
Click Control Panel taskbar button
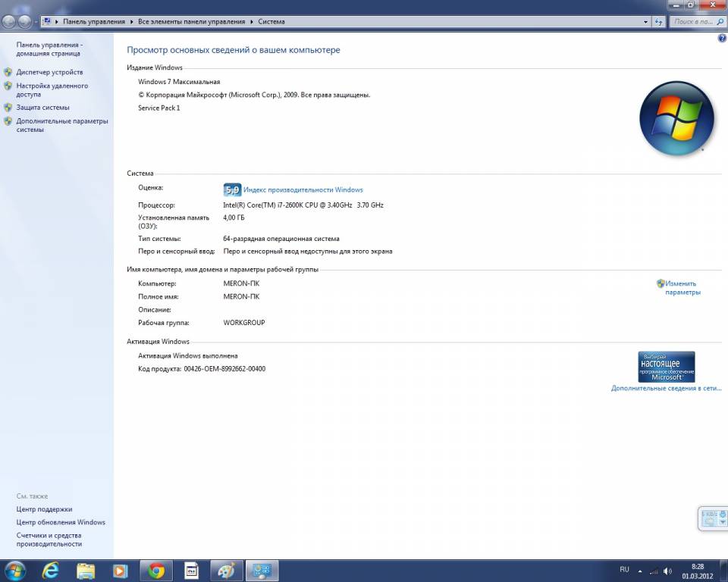click(262, 571)
